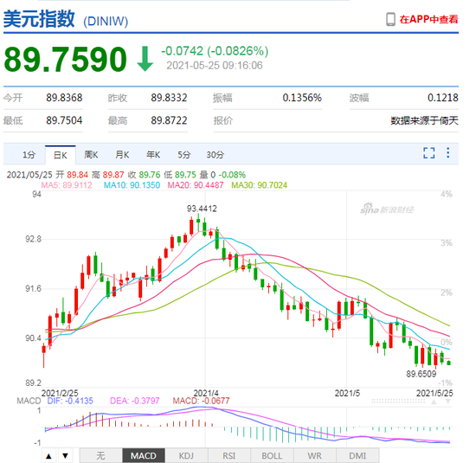Click the 2021/5 date axis label

(x=347, y=393)
